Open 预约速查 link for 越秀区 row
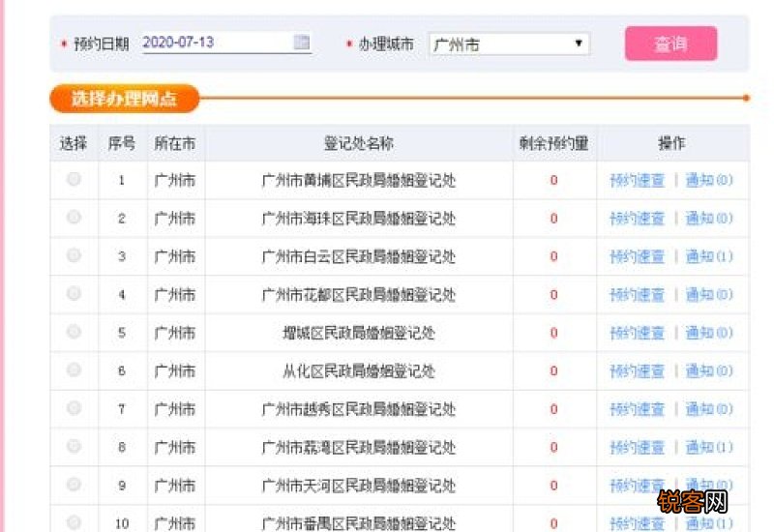 [638, 409]
